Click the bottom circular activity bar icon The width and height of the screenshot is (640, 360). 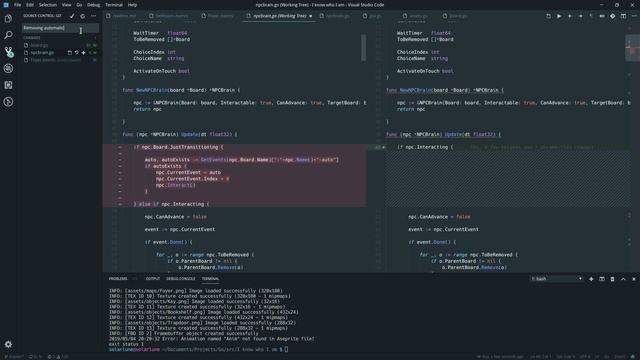pyautogui.click(x=8, y=102)
